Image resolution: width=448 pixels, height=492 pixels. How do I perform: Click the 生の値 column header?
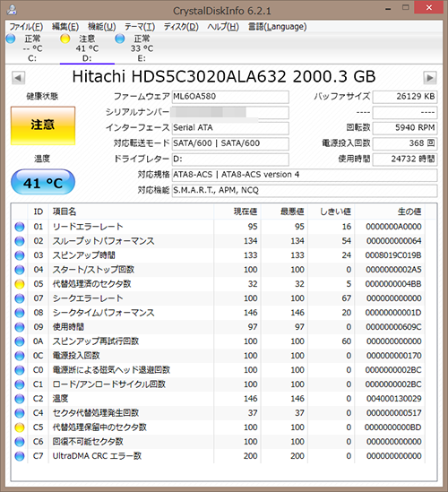pyautogui.click(x=390, y=211)
